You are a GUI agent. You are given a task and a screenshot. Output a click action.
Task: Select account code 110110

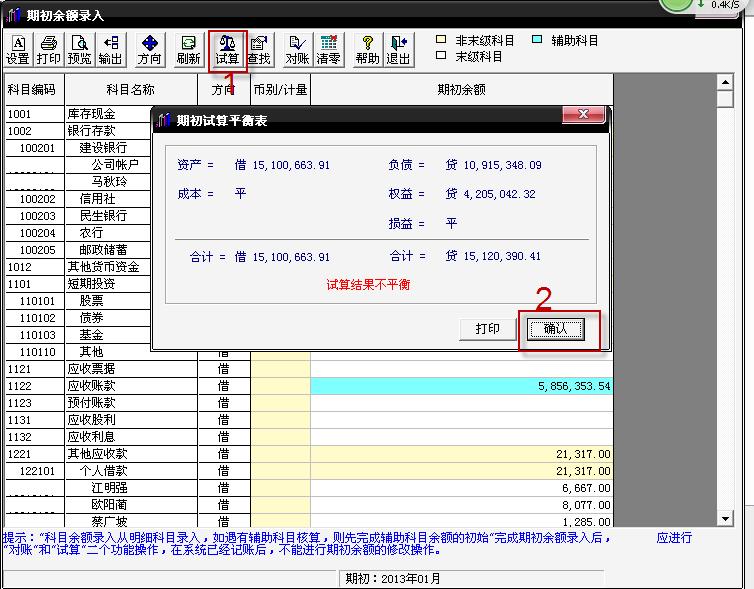pyautogui.click(x=38, y=352)
